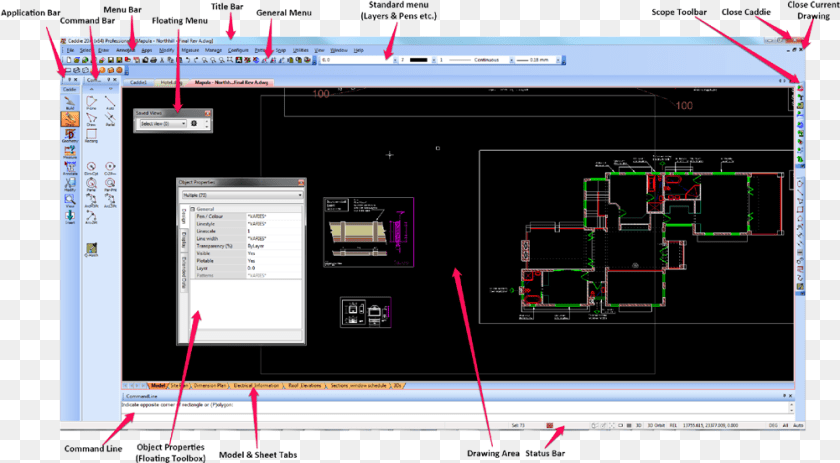This screenshot has width=840, height=463.
Task: Open the File menu
Action: pyautogui.click(x=70, y=50)
